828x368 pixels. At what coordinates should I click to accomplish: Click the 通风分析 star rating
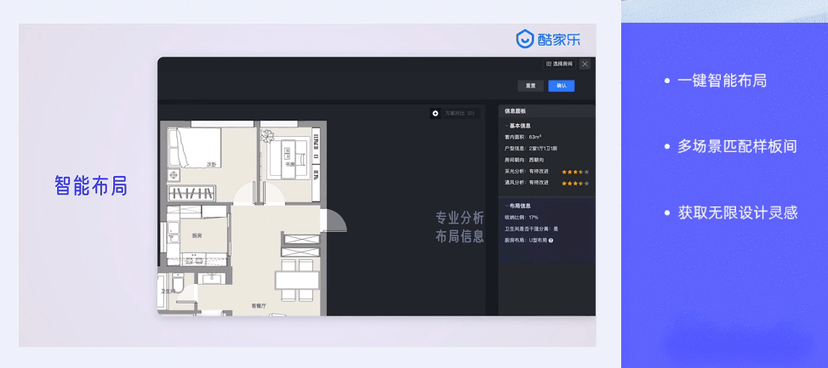pos(575,183)
